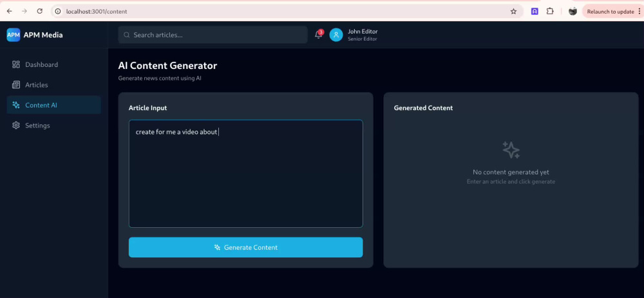Viewport: 644px width, 298px height.
Task: Open Settings from sidebar
Action: pyautogui.click(x=54, y=126)
